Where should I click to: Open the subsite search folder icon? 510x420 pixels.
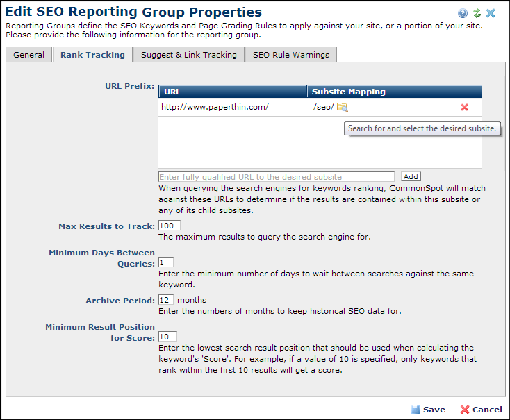[x=342, y=107]
